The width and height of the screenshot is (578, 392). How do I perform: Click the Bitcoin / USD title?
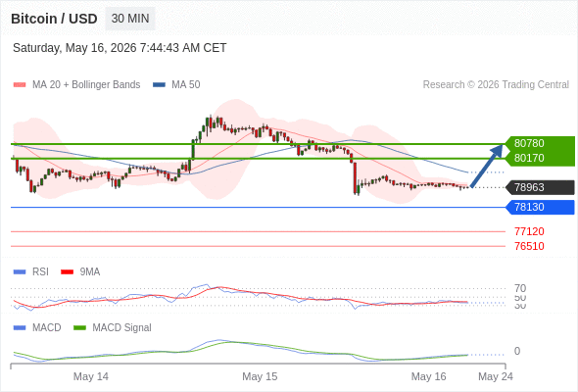(54, 19)
